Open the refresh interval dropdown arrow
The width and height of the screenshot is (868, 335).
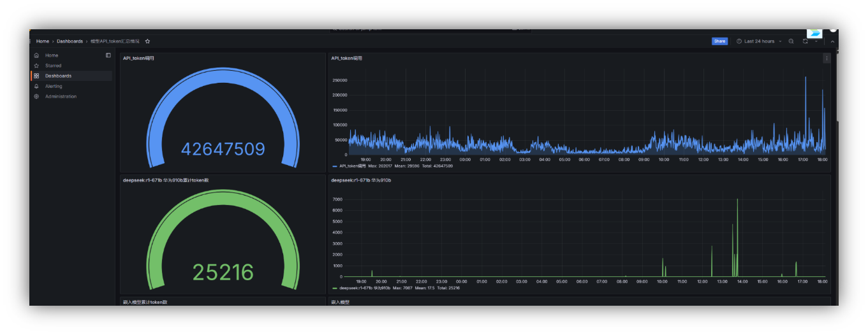click(816, 41)
